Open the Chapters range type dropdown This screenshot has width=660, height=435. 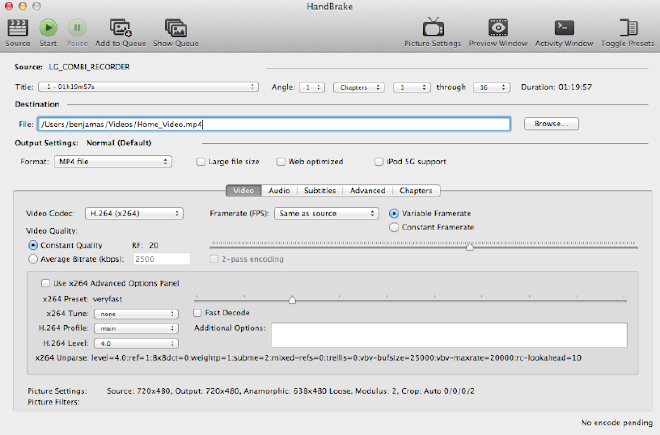359,87
